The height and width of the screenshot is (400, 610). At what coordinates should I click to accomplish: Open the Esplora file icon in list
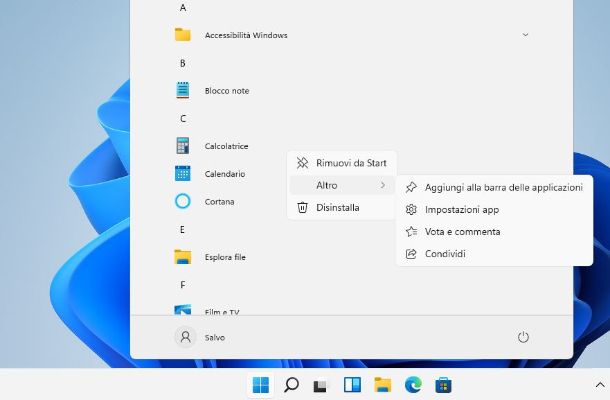pyautogui.click(x=182, y=257)
